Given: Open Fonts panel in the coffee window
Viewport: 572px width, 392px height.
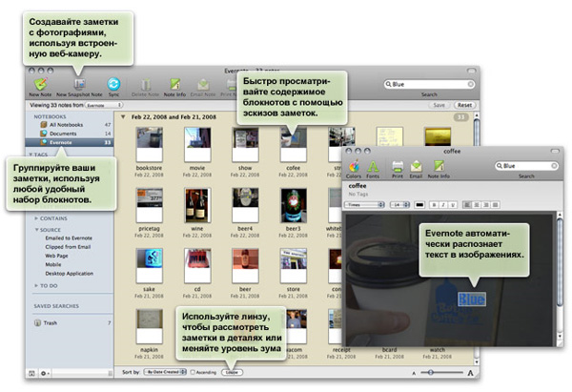Looking at the screenshot, I should [x=373, y=167].
